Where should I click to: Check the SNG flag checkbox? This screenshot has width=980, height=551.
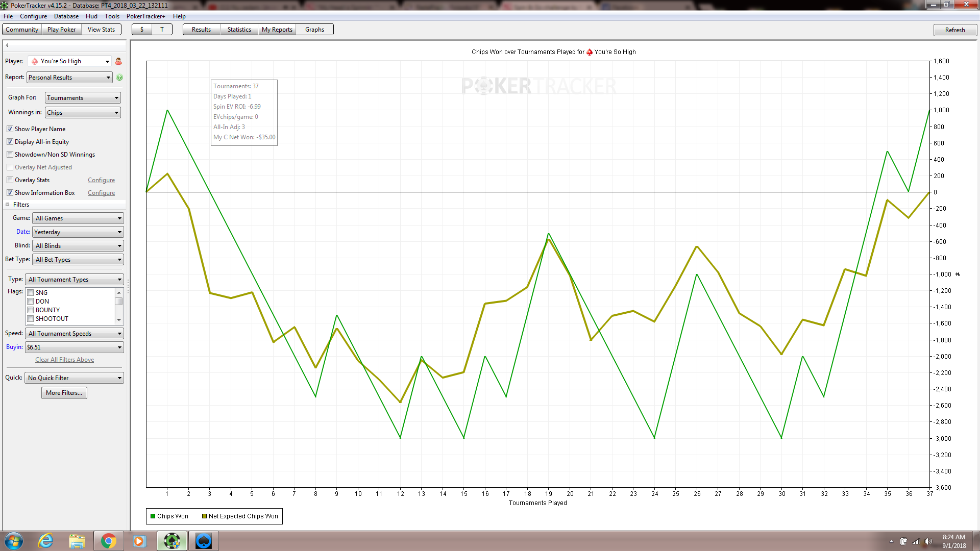[x=31, y=293]
